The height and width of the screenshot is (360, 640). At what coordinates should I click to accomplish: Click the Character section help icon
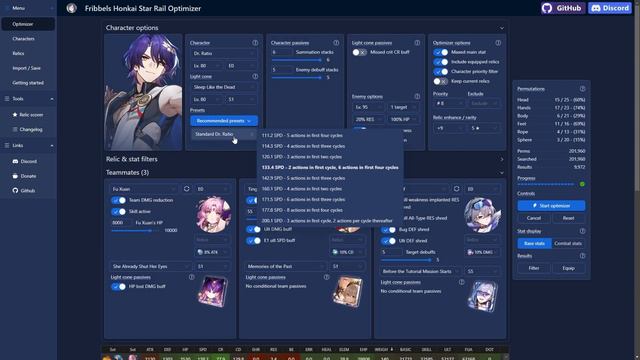[255, 42]
